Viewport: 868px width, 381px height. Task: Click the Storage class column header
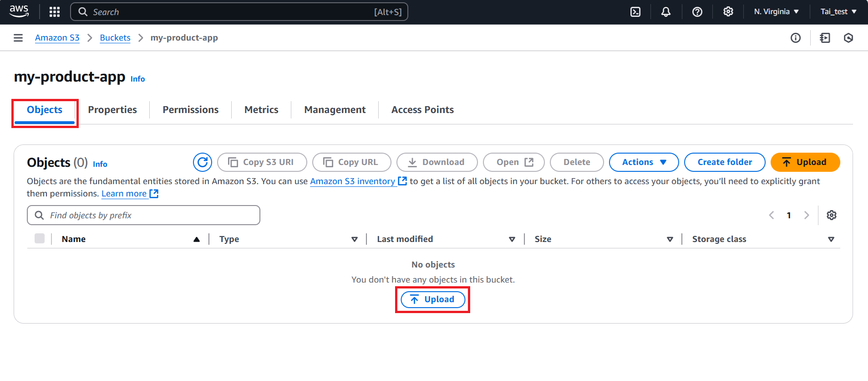(719, 239)
